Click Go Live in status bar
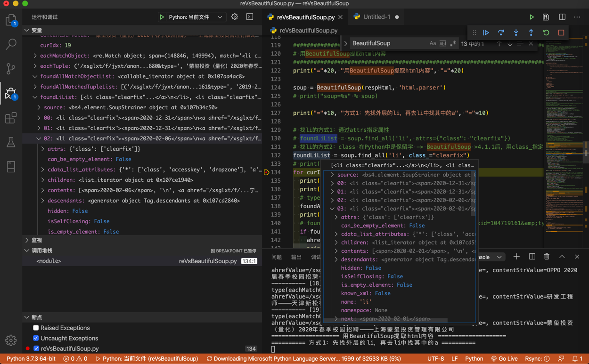Image resolution: width=589 pixels, height=364 pixels. point(504,359)
